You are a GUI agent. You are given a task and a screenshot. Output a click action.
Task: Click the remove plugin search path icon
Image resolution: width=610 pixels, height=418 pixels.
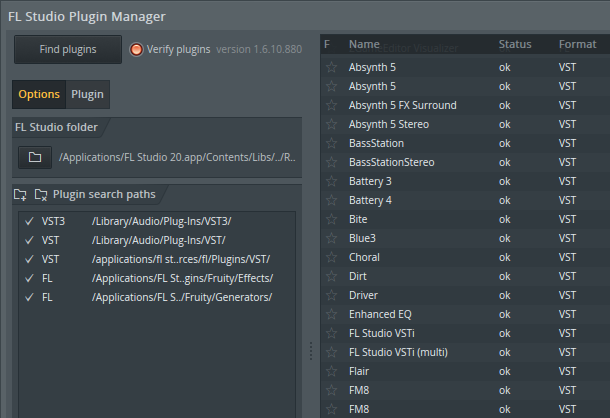(41, 194)
